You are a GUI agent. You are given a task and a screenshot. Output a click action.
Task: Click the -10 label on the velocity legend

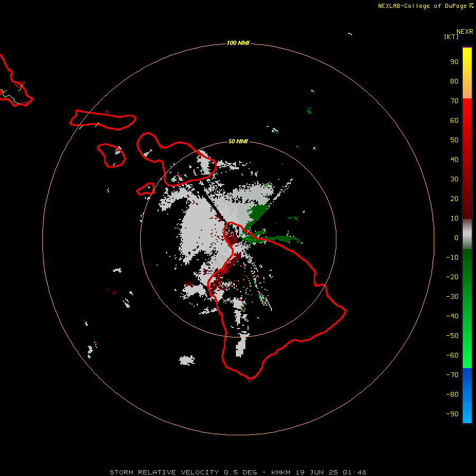point(452,258)
